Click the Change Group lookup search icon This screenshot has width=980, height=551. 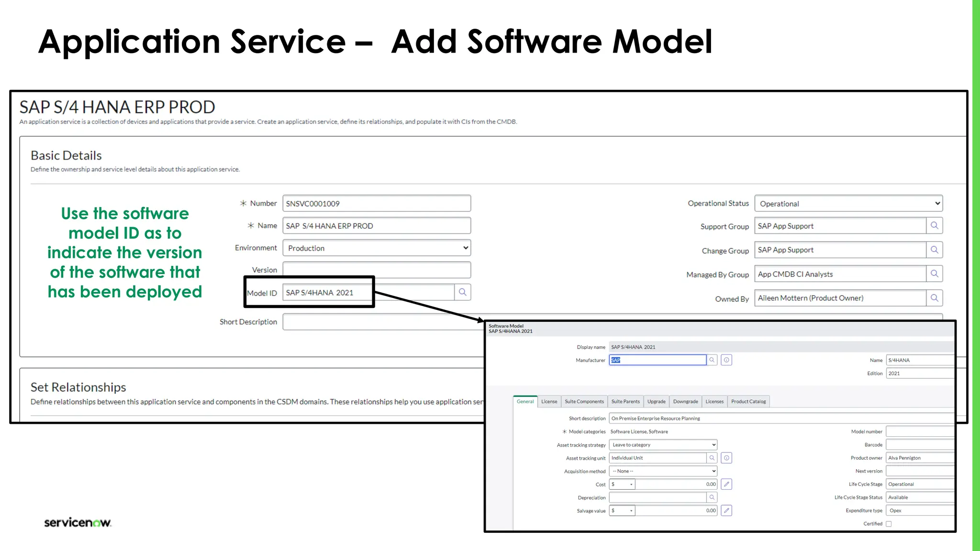(934, 250)
